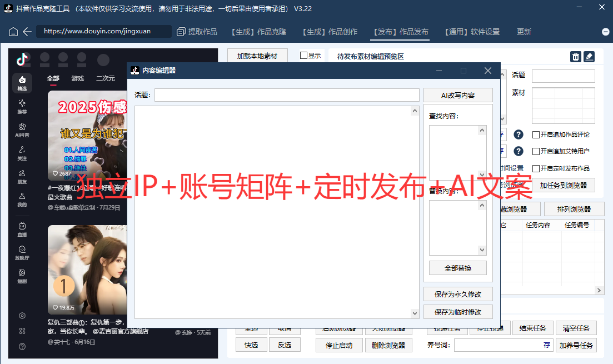Open the settings gear at sidebar bottom
Viewport: 613px width, 364px height.
(22, 315)
